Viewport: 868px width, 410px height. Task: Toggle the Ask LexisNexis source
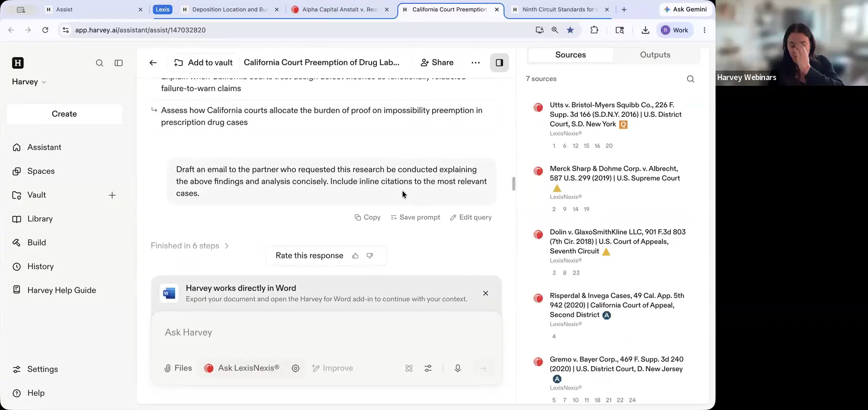coord(242,368)
